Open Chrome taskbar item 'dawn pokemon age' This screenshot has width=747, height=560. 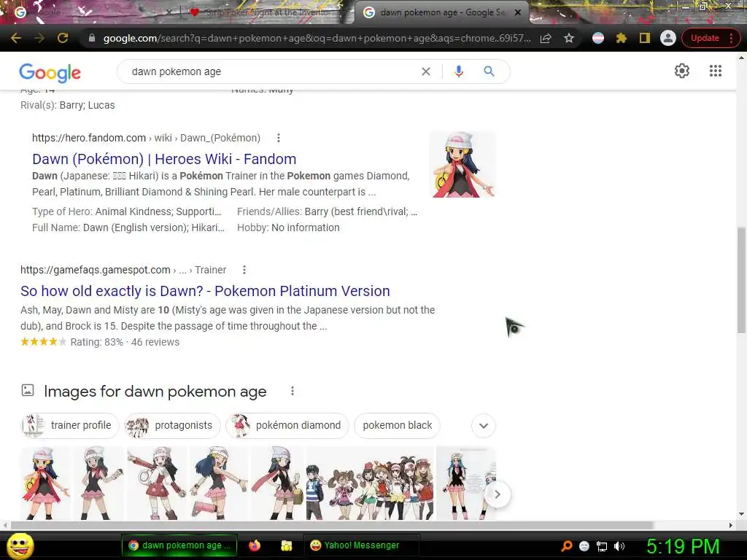pos(179,545)
